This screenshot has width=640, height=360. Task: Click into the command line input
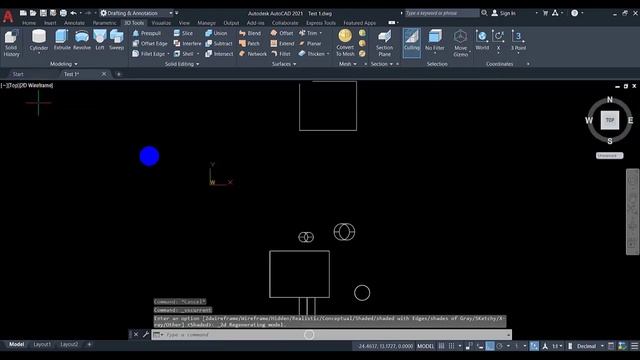[x=331, y=335]
